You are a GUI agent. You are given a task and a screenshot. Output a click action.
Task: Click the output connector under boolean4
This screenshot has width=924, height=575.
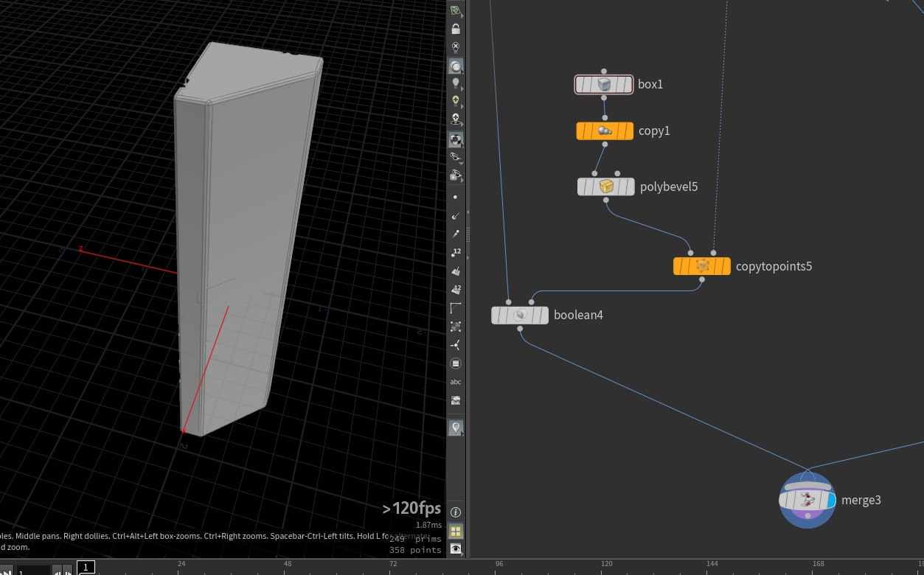point(520,328)
